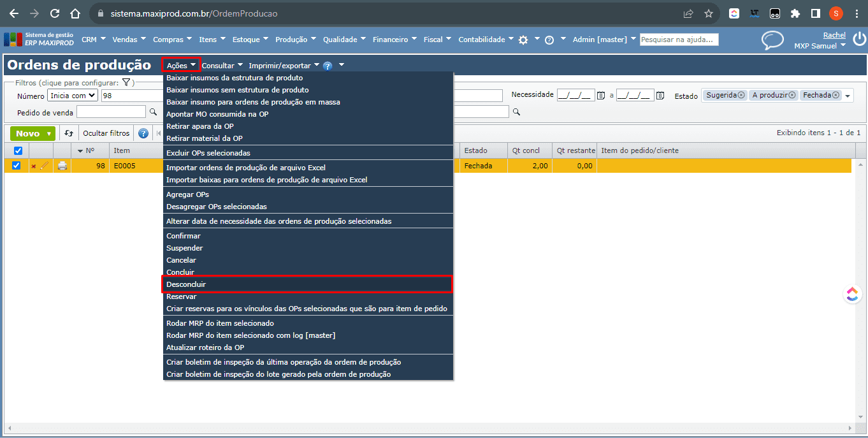
Task: Go to browser home page
Action: 75,13
